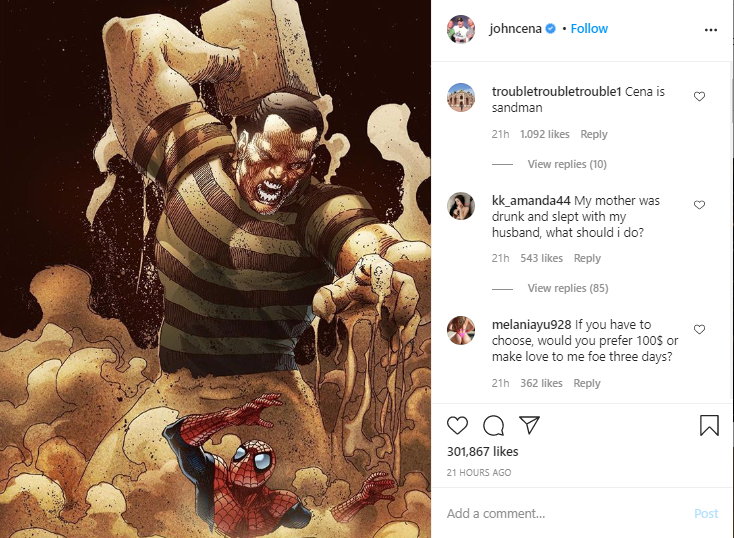Open troubletroubletrouble1's avatar picture

[x=461, y=97]
